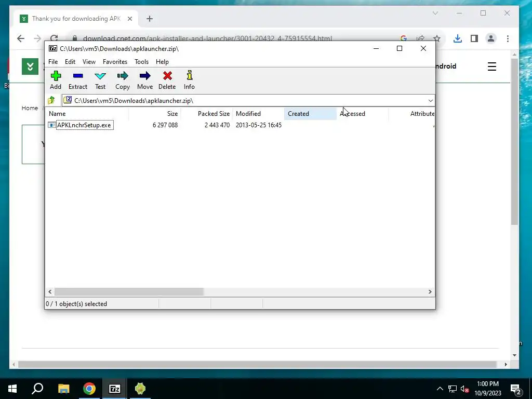Close the 'Thank you for downloading' tab
This screenshot has height=399, width=532.
[129, 19]
